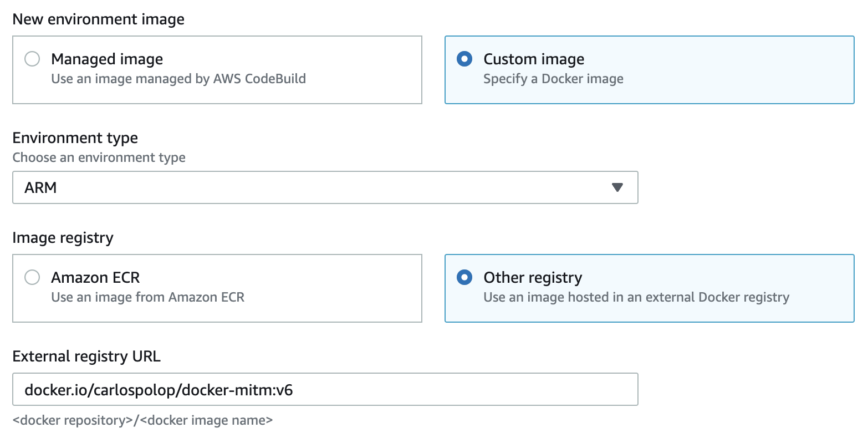Click the 'Custom image' card title
The height and width of the screenshot is (438, 868).
pos(533,59)
